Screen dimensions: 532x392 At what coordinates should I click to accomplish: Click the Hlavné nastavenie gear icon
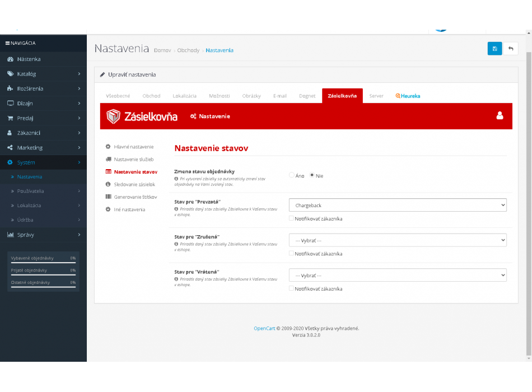pyautogui.click(x=108, y=147)
